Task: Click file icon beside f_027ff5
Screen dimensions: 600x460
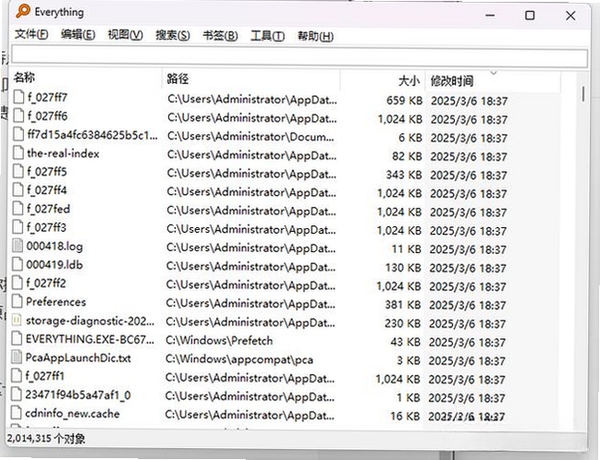Action: pos(18,171)
